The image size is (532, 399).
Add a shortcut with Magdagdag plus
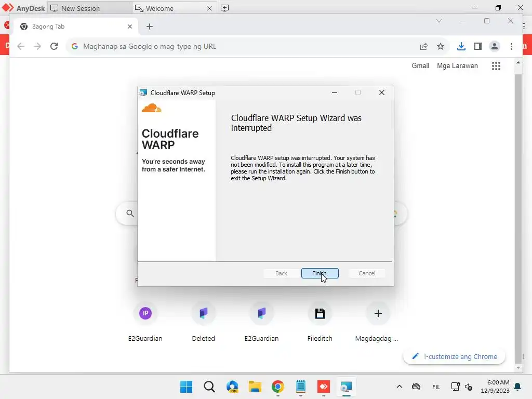(x=378, y=313)
